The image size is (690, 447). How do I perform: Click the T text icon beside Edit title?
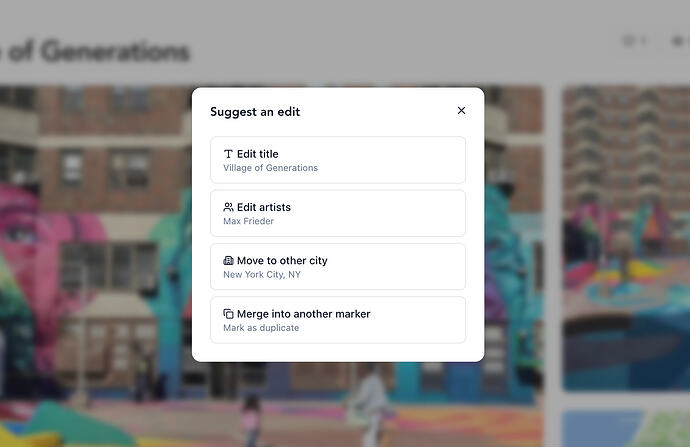click(228, 154)
